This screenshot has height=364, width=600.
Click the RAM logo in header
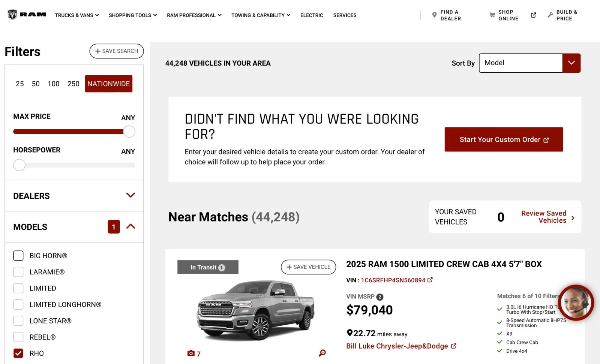(x=27, y=15)
